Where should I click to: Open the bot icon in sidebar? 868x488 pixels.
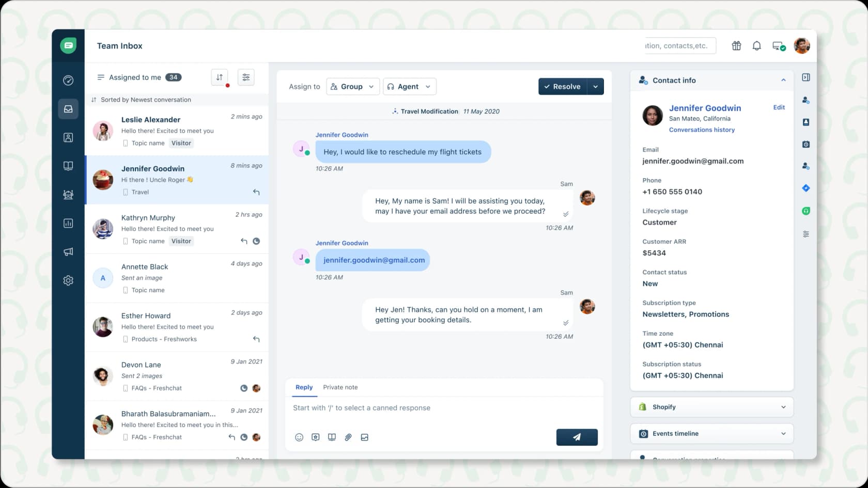click(68, 195)
